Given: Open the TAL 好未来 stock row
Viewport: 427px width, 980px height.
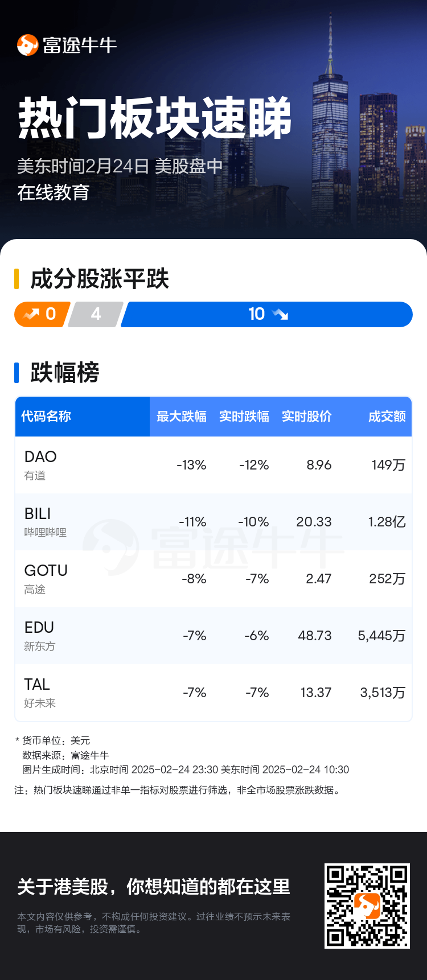Looking at the screenshot, I should (213, 693).
